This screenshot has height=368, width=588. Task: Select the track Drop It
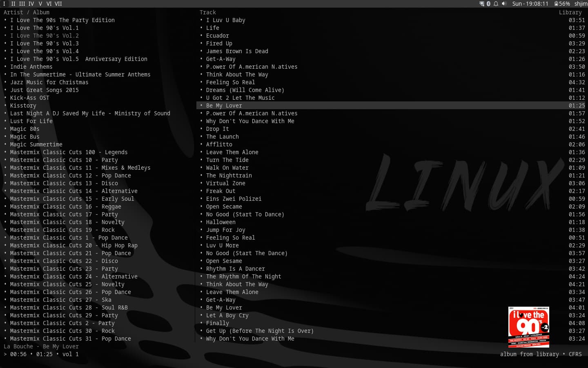pyautogui.click(x=218, y=129)
